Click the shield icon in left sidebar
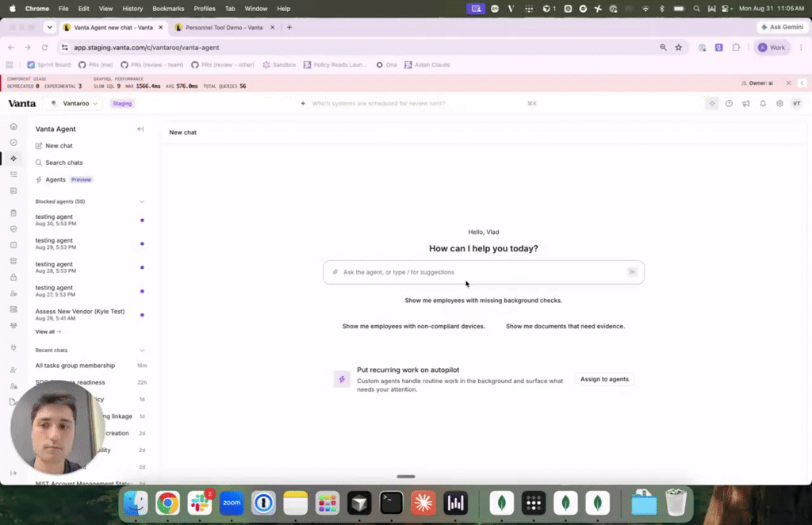Viewport: 812px width, 525px height. [x=13, y=229]
